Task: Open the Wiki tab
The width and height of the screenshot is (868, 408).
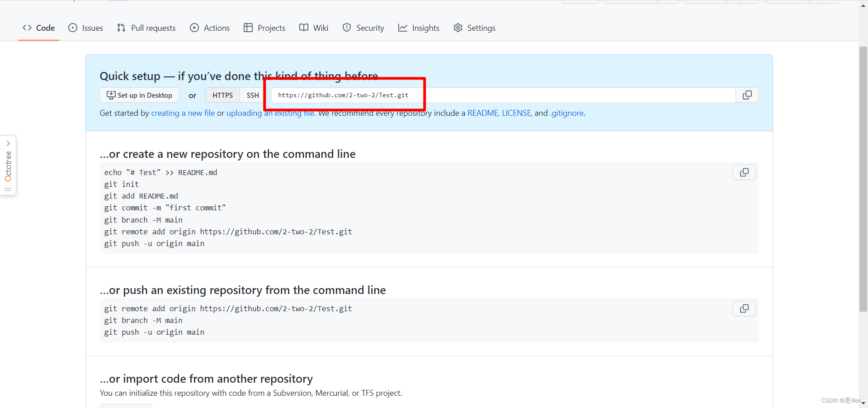Action: (x=314, y=28)
